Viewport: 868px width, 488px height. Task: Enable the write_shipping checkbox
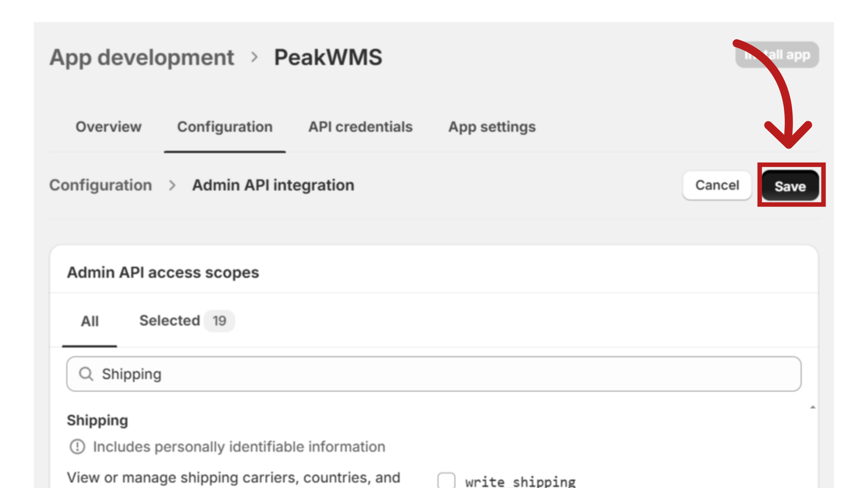pos(446,480)
